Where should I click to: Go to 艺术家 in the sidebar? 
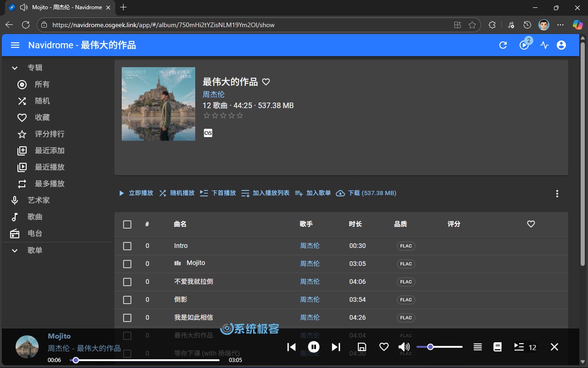pos(38,200)
